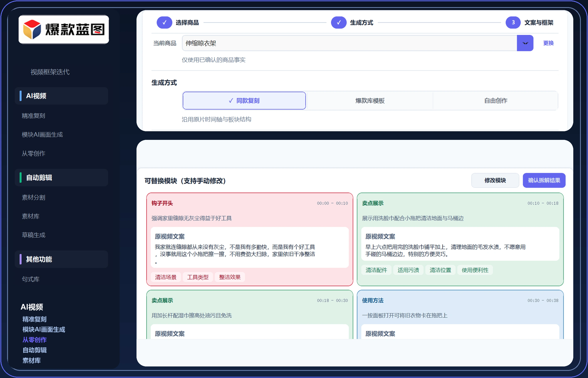Screen dimensions: 588x378
Task: Open the 视频框架迭代 sidebar item
Action: [x=50, y=72]
